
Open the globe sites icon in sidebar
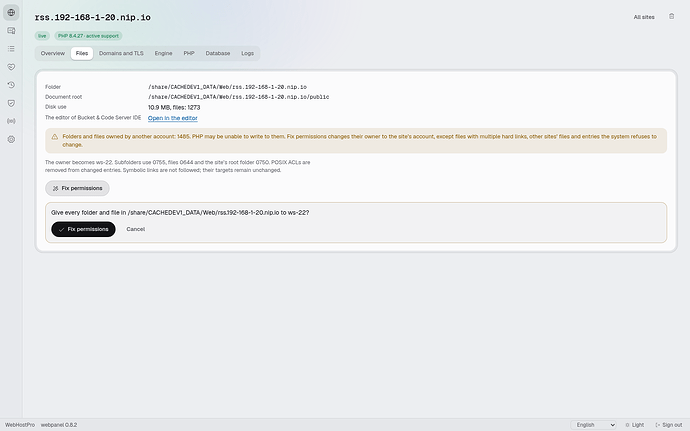coord(11,12)
